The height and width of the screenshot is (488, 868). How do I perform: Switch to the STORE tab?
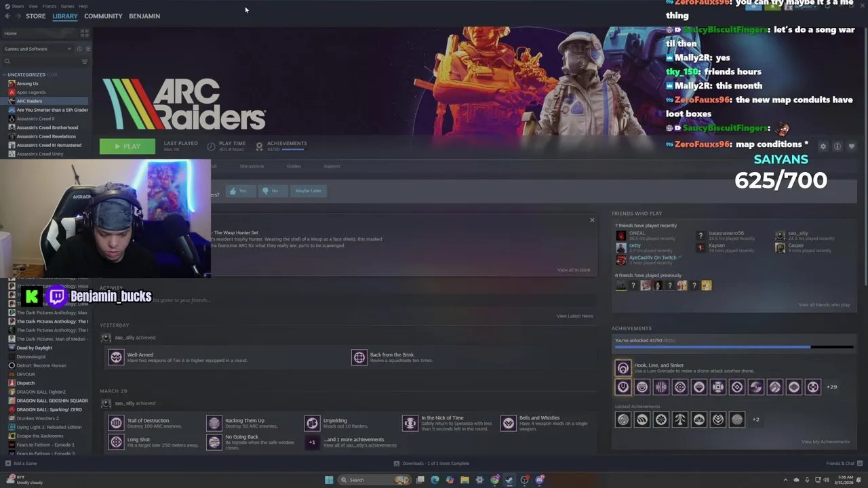pyautogui.click(x=35, y=16)
